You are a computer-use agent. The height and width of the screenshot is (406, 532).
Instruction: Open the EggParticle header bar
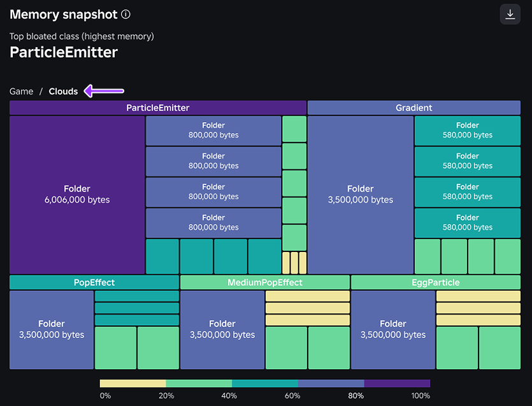(436, 283)
